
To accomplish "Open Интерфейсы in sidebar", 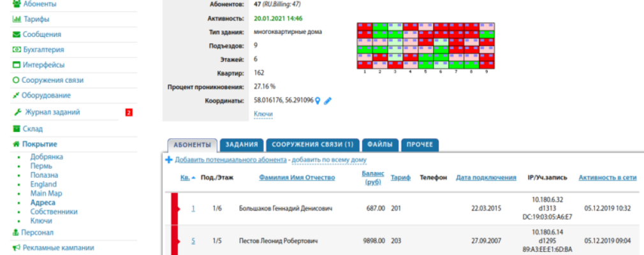I will [x=43, y=65].
